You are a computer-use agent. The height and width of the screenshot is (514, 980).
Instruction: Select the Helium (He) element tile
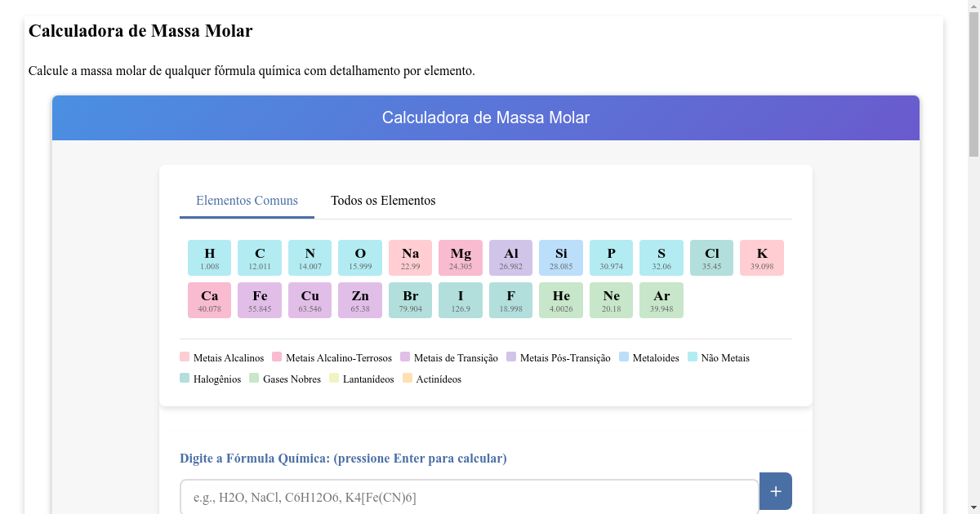560,299
